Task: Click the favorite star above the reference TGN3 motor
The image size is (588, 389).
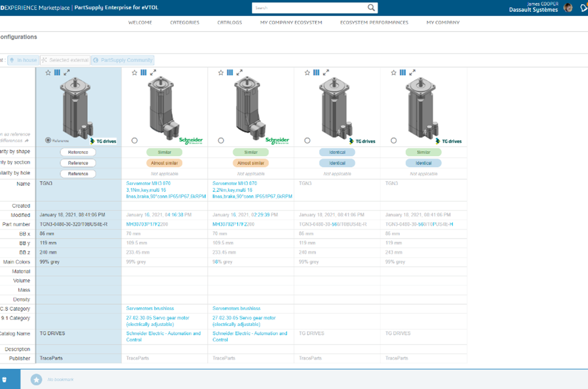Action: [x=48, y=73]
